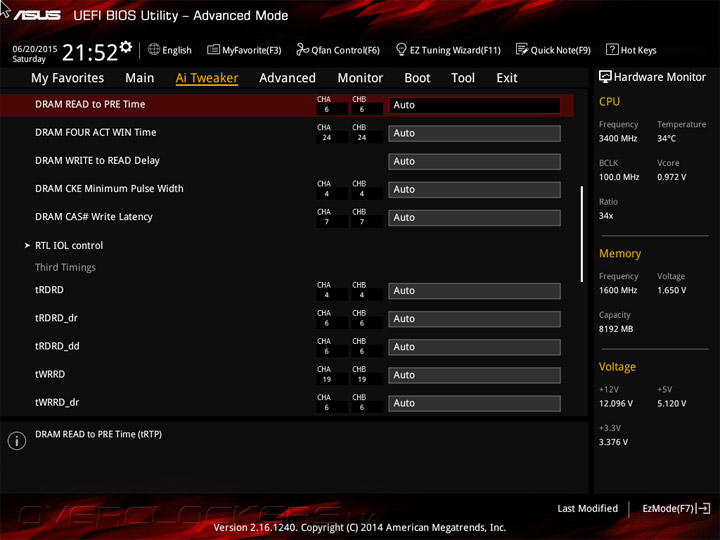Image resolution: width=720 pixels, height=540 pixels.
Task: Click the settings list scrollbar
Action: point(582,234)
